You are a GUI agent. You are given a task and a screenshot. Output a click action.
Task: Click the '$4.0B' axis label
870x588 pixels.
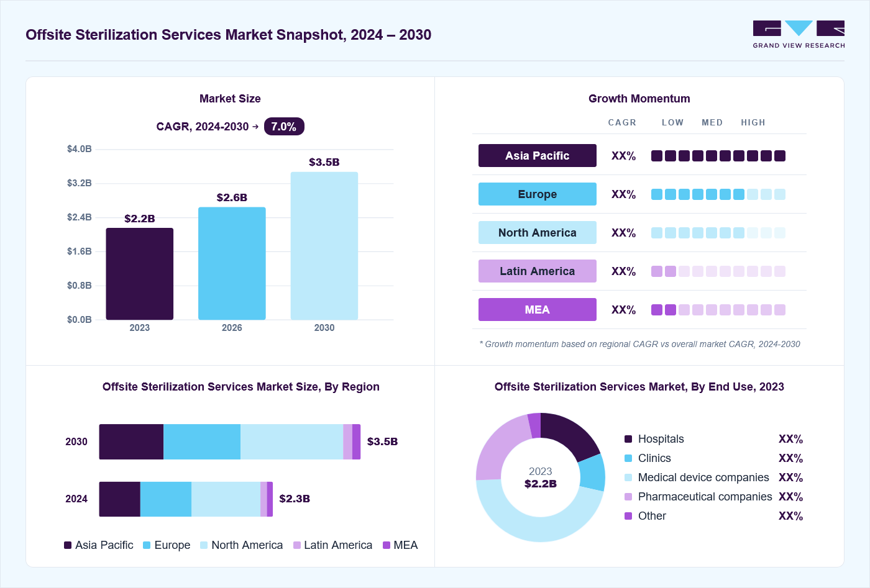click(80, 149)
